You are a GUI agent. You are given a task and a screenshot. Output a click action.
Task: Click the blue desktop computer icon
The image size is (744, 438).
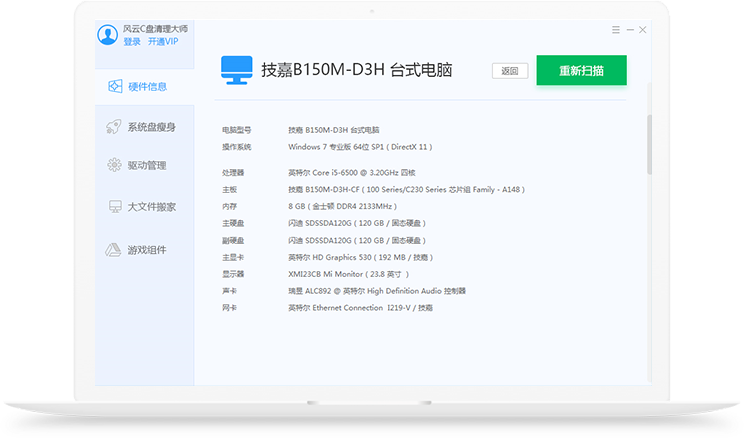coord(237,70)
